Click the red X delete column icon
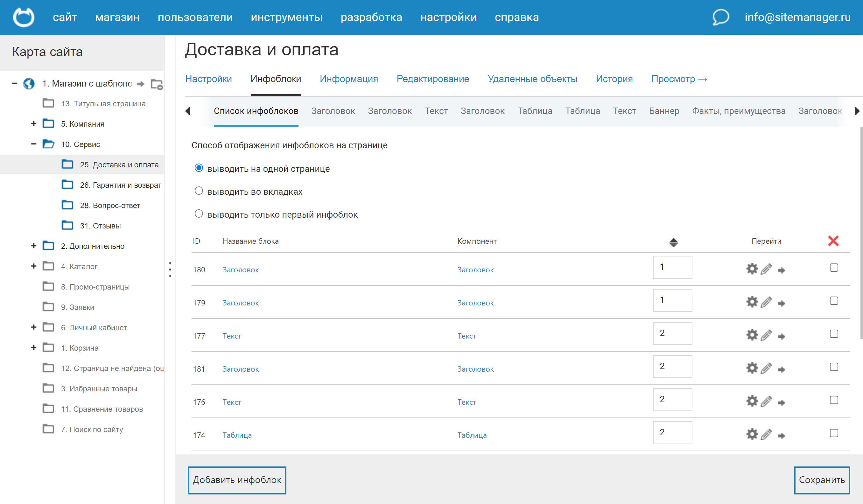The width and height of the screenshot is (863, 504). click(833, 241)
